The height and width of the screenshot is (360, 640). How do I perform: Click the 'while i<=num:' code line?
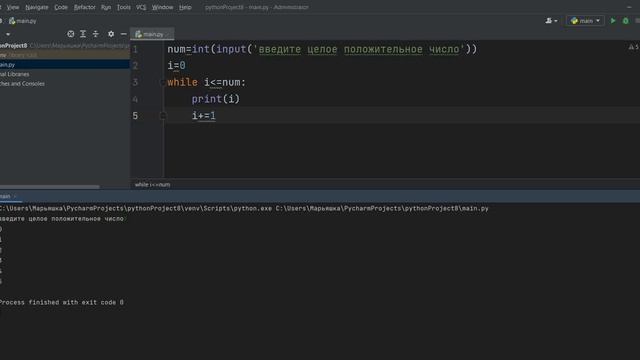(207, 82)
